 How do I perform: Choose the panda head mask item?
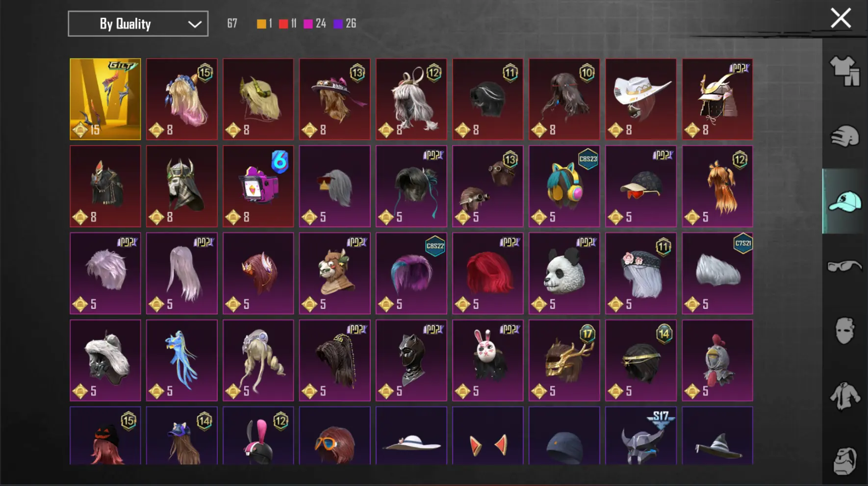[x=564, y=273]
